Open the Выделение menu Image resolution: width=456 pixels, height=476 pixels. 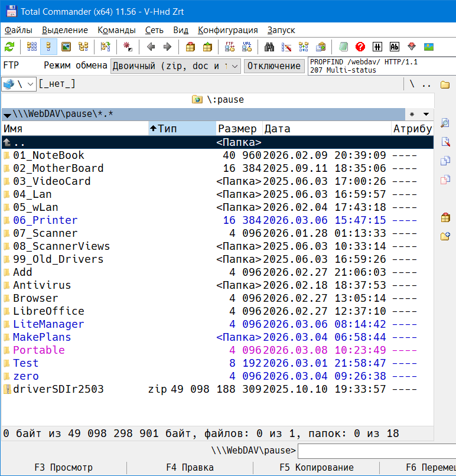click(x=65, y=30)
